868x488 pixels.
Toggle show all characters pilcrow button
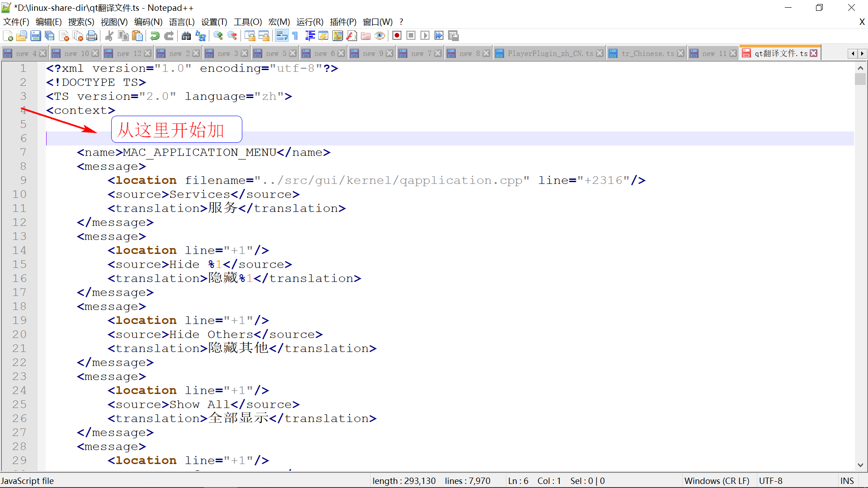(295, 36)
